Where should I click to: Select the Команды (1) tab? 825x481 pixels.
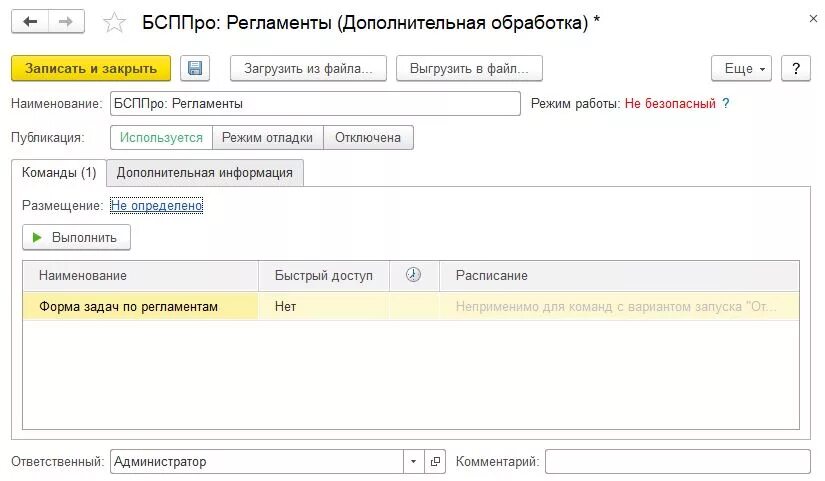tap(59, 172)
